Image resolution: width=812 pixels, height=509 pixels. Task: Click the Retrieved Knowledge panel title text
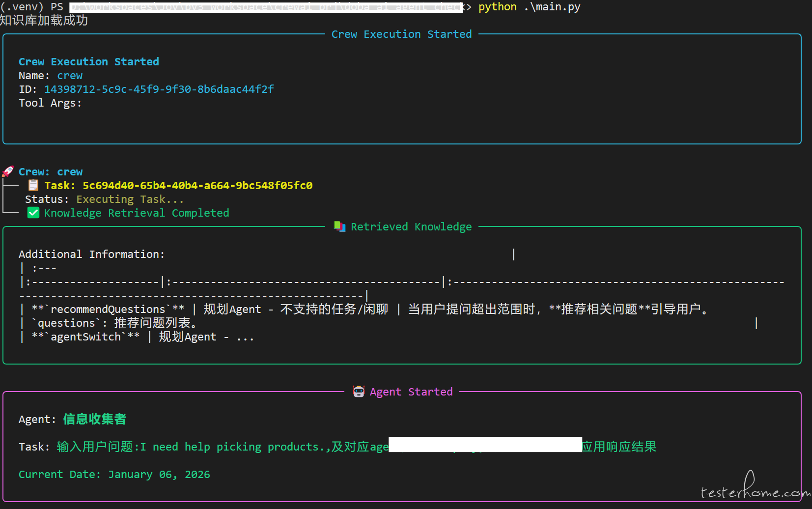[411, 226]
